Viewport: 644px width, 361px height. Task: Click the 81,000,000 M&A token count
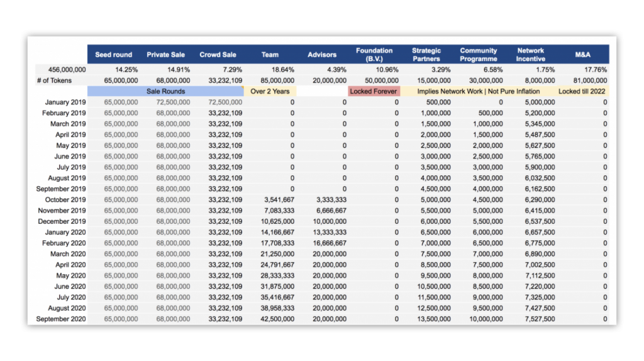coord(590,81)
